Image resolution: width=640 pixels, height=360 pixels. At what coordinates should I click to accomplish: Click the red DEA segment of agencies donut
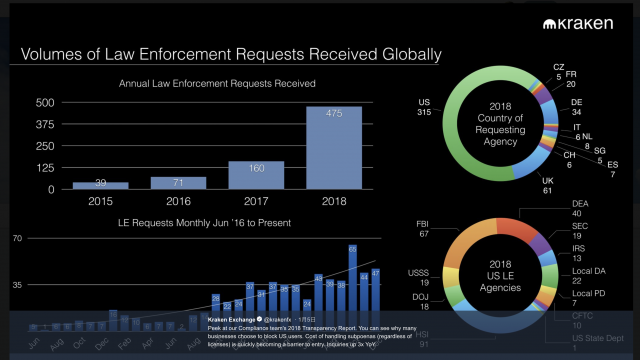click(x=516, y=227)
